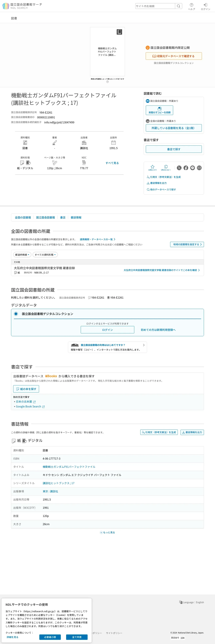The image size is (215, 644).
Task: Click title link 機動戦士ガンダムF91パーフェクトファイル
Action: [x=69, y=467]
